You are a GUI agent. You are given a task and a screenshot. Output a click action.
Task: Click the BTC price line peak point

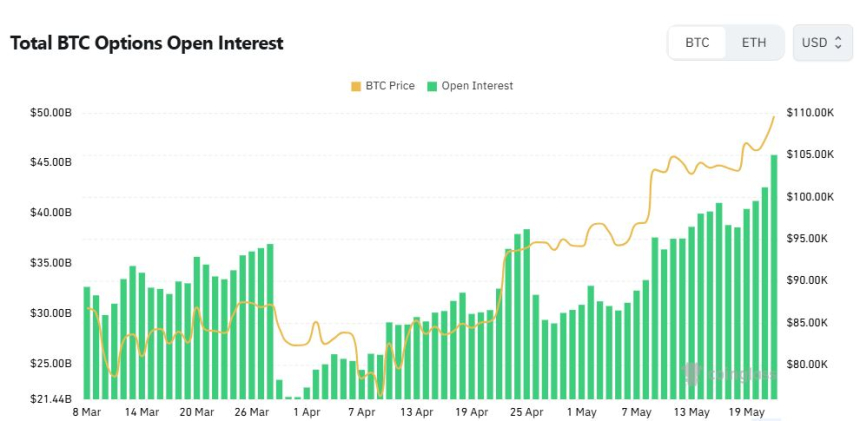point(774,116)
